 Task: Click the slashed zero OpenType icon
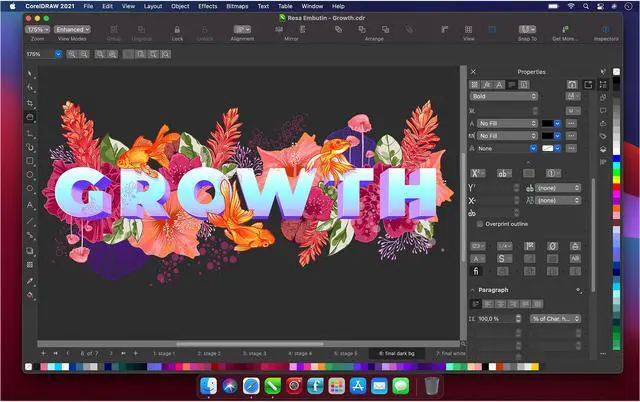point(552,246)
